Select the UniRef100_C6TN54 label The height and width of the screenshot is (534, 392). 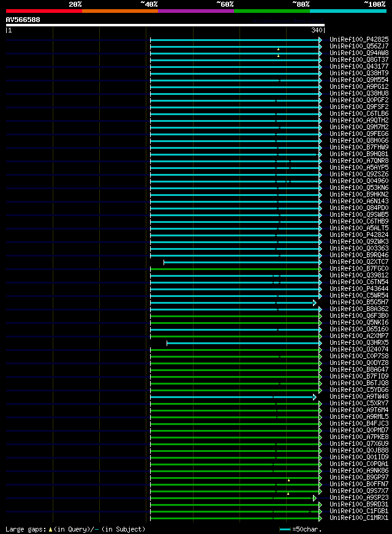coord(359,282)
